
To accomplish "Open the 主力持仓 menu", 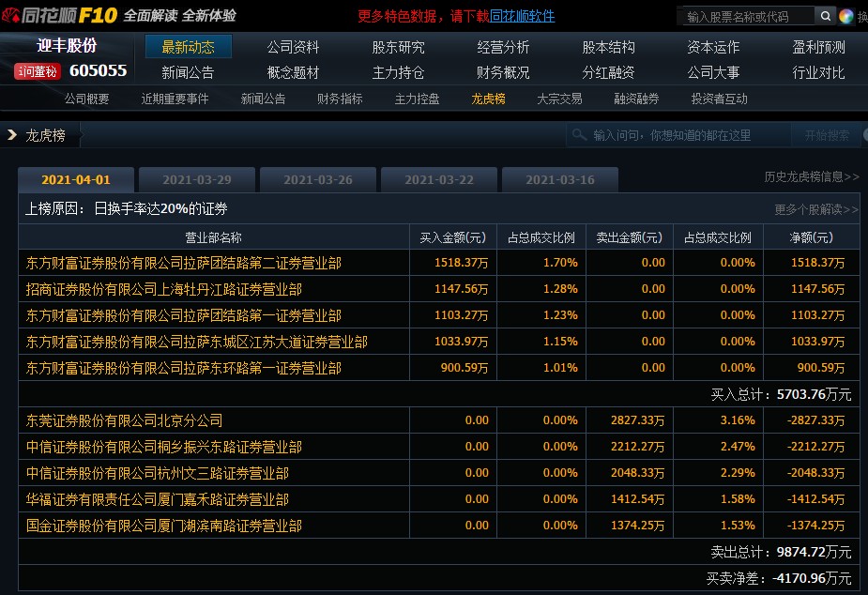I will pos(399,72).
